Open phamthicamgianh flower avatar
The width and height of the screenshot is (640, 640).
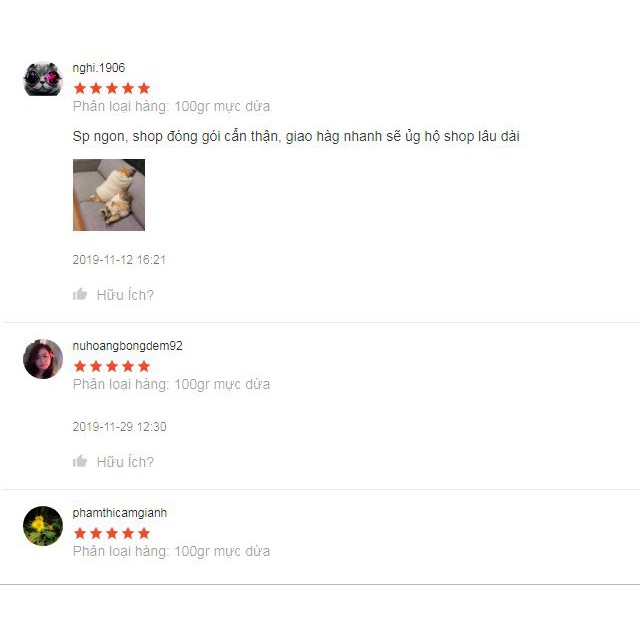[43, 526]
